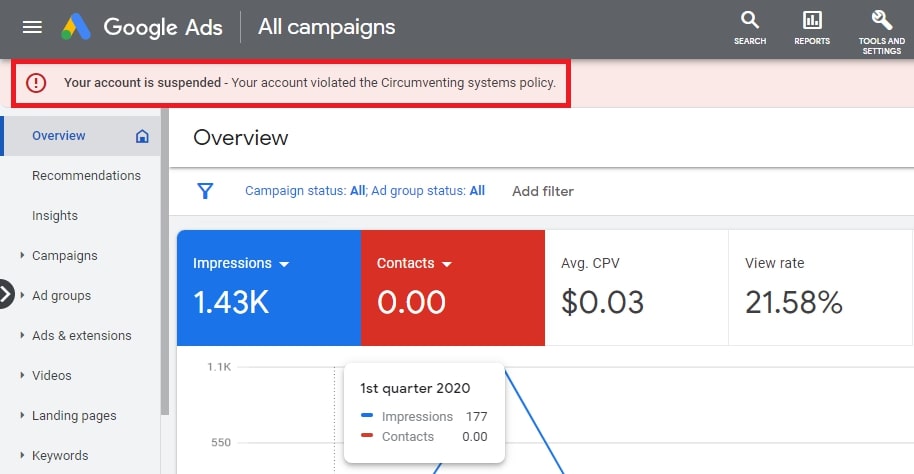Open the Contacts metric dropdown
The image size is (914, 474).
click(x=447, y=264)
